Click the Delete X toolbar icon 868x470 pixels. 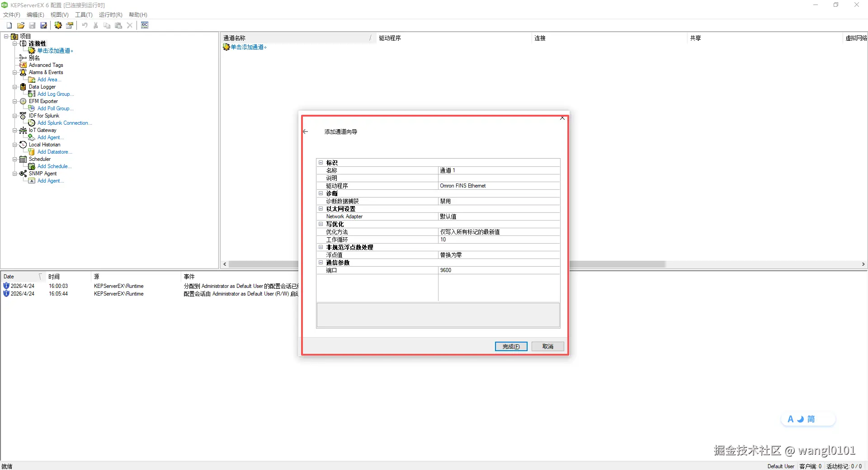point(130,25)
